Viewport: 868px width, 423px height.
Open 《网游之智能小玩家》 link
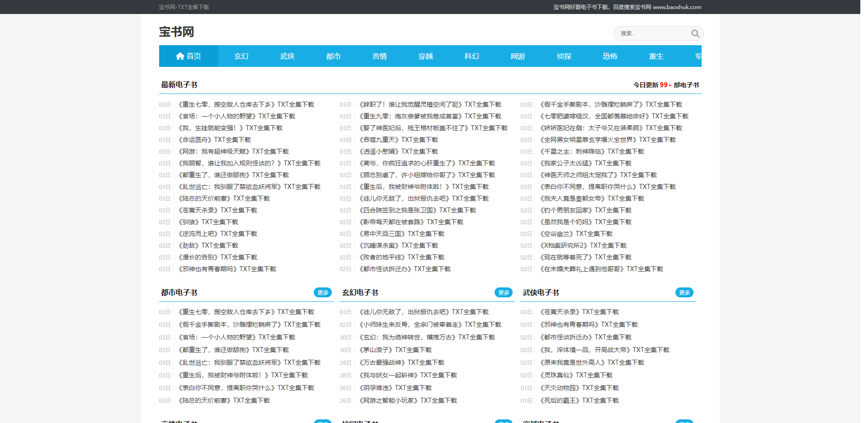(x=407, y=400)
